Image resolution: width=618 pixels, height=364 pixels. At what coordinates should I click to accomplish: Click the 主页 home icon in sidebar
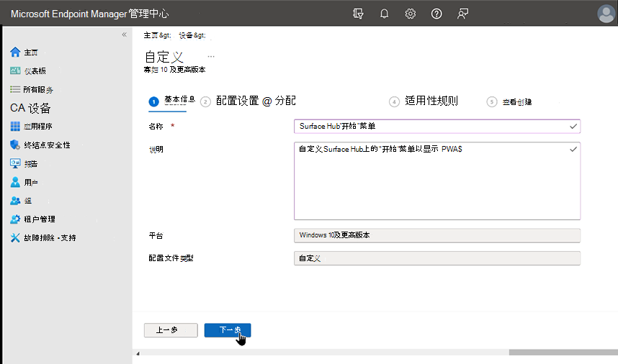tap(16, 53)
